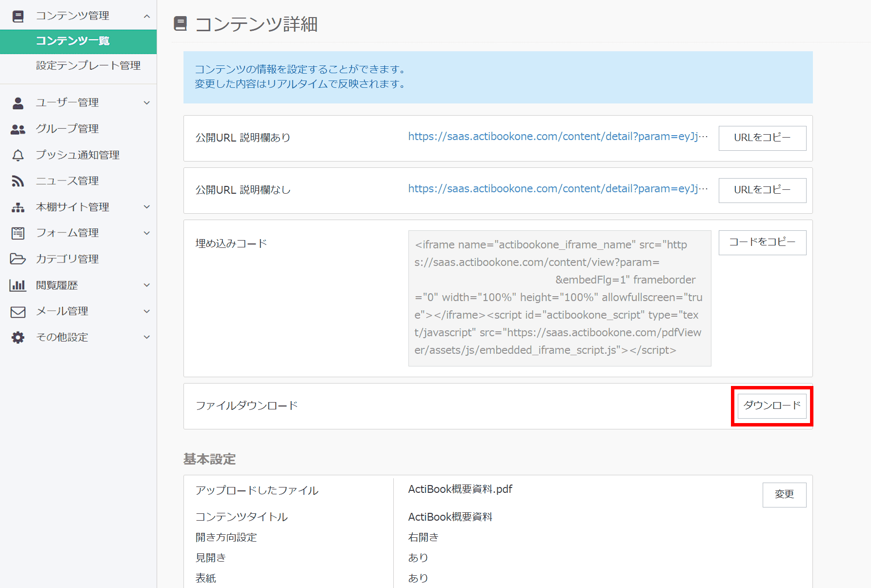Viewport: 871px width, 588px height.
Task: Click the user icon for ユーザー管理
Action: pos(18,103)
